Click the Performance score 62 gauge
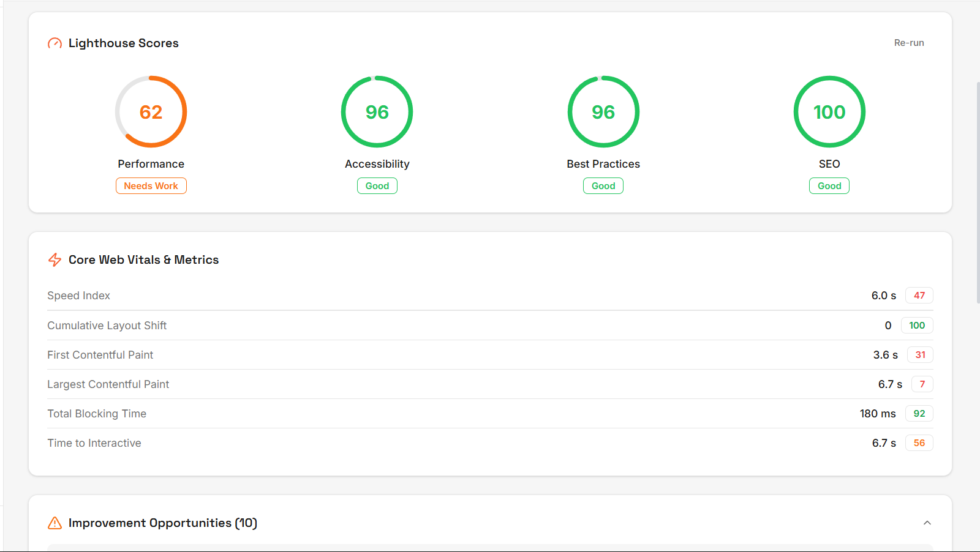 click(151, 112)
